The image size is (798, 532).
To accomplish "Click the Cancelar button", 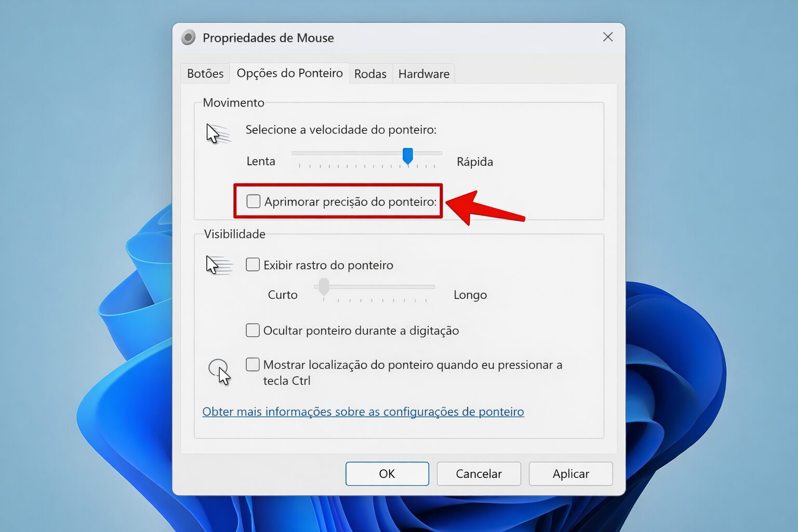I will pyautogui.click(x=478, y=473).
